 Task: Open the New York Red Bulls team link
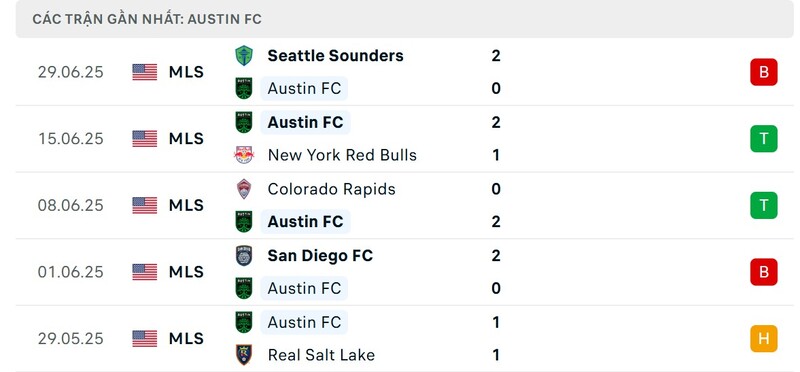tap(342, 155)
